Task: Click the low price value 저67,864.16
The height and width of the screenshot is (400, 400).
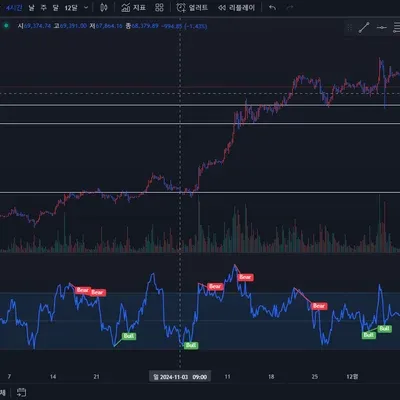Action: [x=106, y=26]
